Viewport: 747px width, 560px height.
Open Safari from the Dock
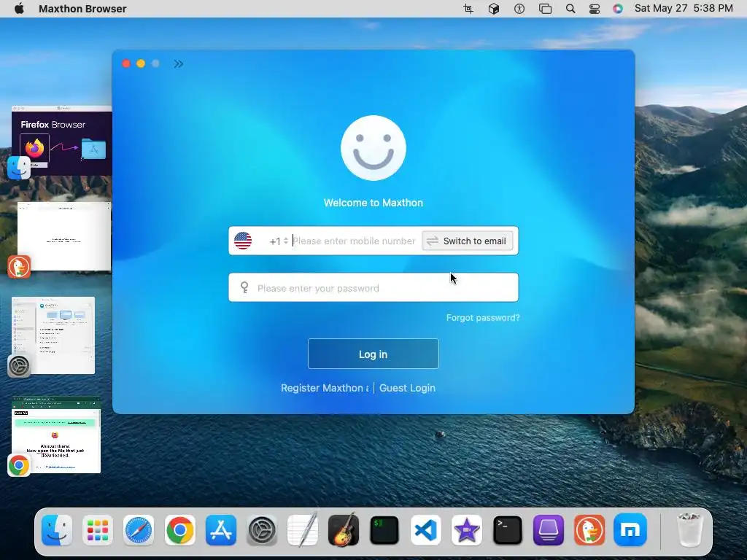click(139, 530)
